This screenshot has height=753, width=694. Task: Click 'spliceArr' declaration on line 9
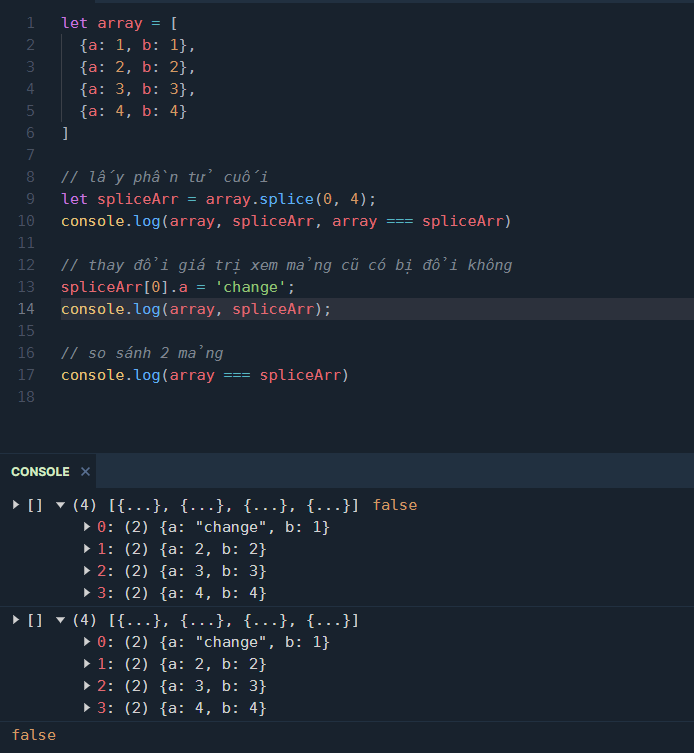[137, 199]
